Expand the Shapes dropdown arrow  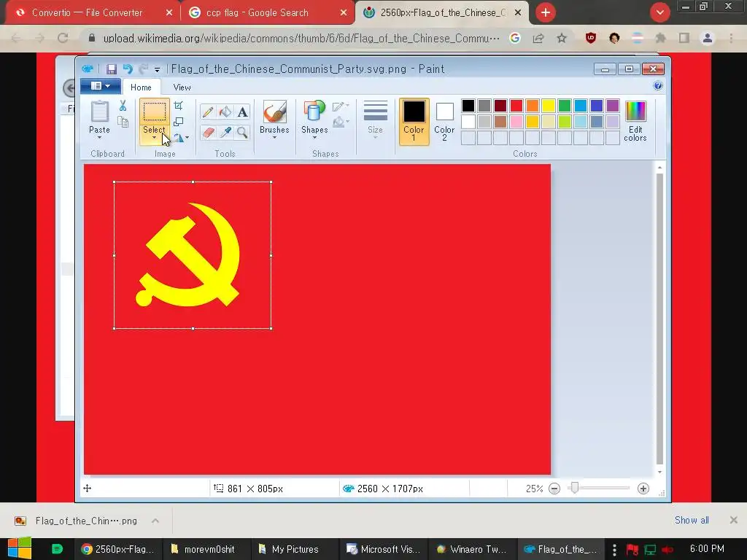[x=314, y=138]
